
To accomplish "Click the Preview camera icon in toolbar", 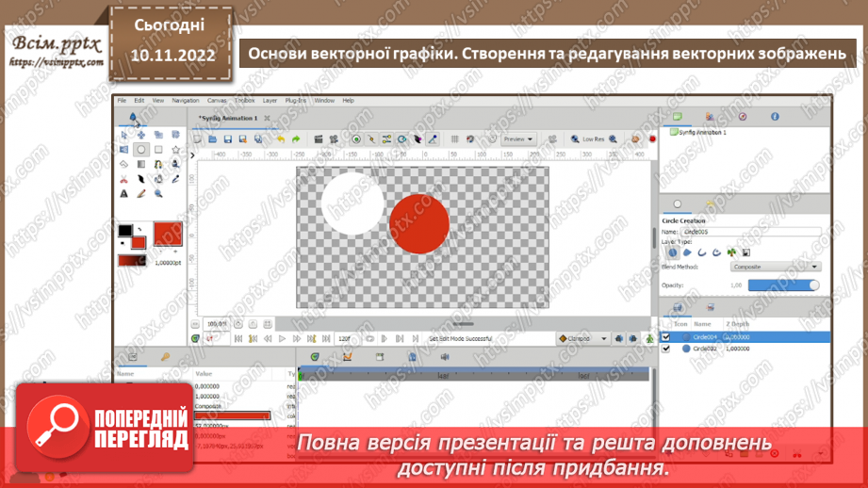I will pyautogui.click(x=334, y=139).
